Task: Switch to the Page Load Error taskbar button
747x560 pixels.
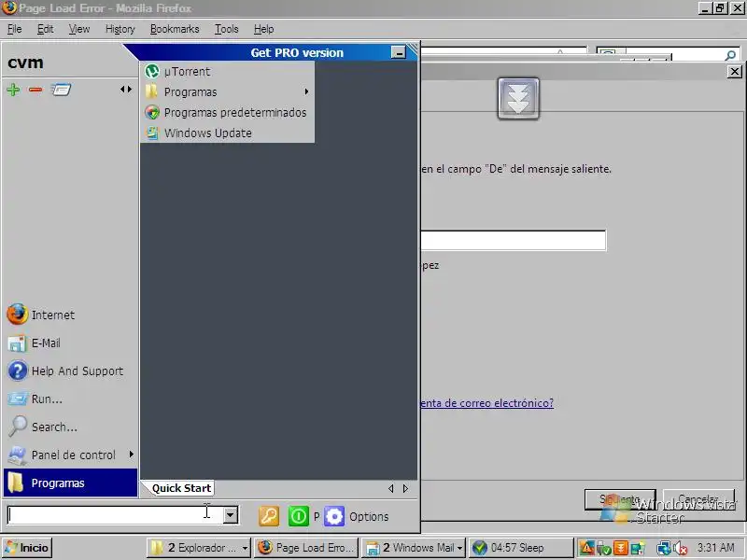Action: tap(306, 548)
